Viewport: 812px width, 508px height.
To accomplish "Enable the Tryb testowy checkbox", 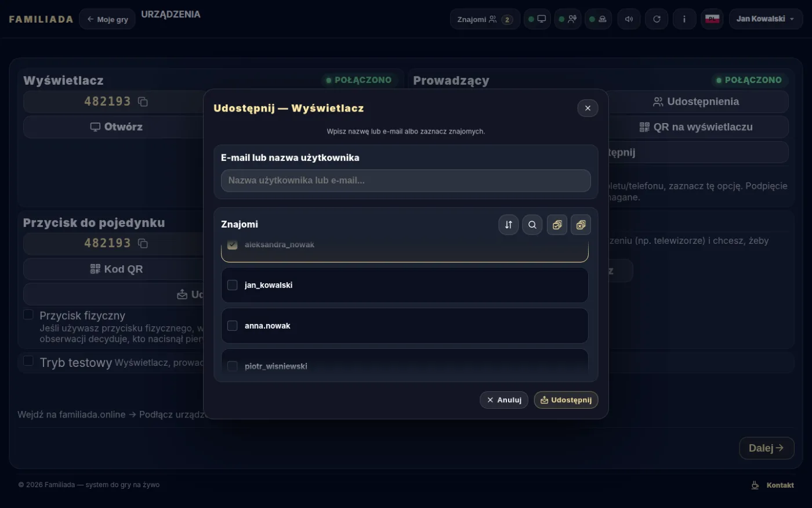I will (x=28, y=361).
